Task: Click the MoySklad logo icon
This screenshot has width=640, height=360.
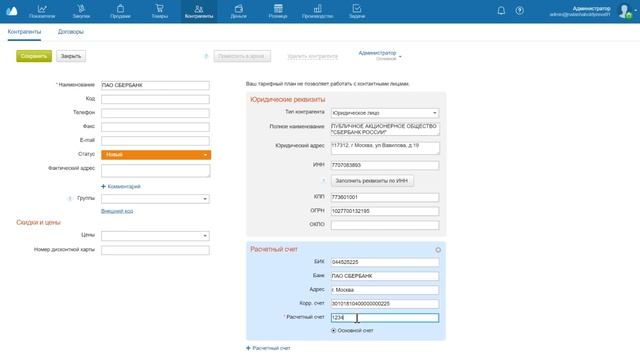Action: click(12, 11)
